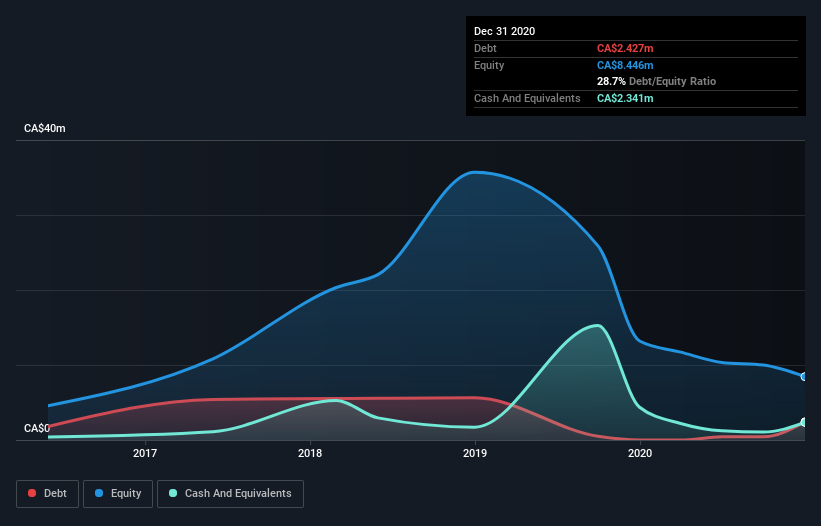Click the Cash And Equivalents end point marker
Image resolution: width=821 pixels, height=526 pixels.
click(x=804, y=422)
